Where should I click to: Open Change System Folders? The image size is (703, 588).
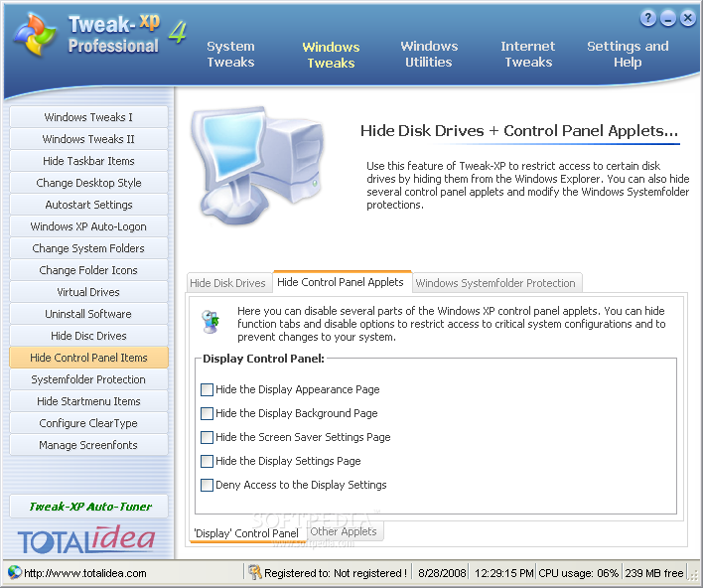[88, 248]
